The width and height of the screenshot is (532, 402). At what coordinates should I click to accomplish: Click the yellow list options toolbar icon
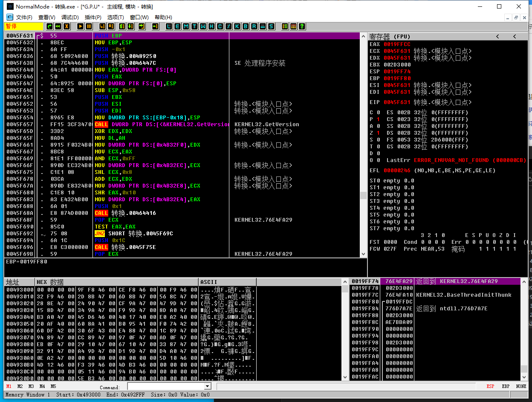[x=285, y=26]
